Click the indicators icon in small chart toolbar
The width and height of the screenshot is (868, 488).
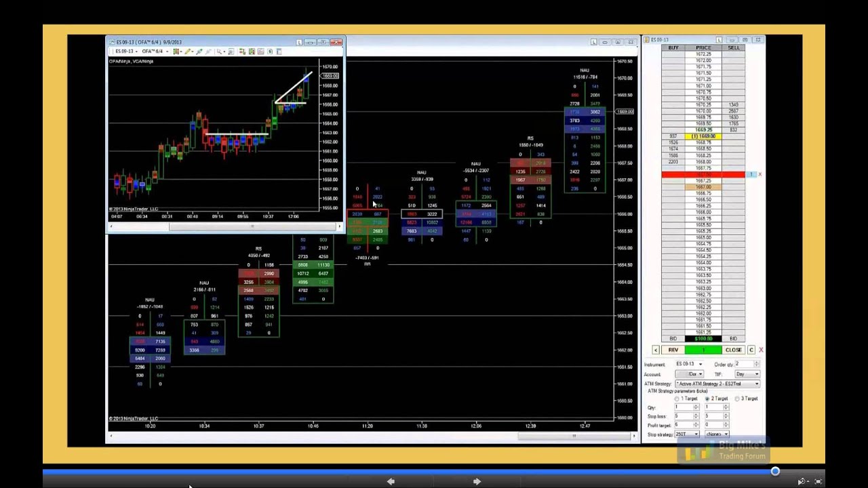point(252,52)
